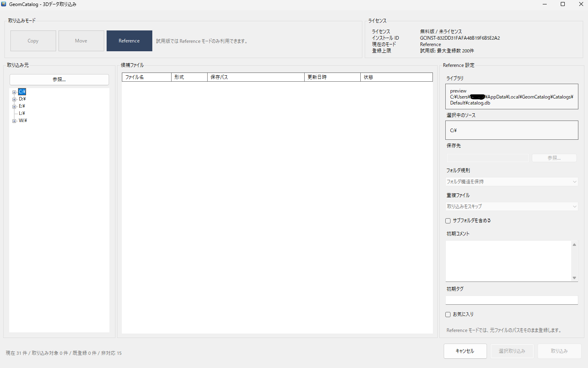Click the 選択取り込み button
Image resolution: width=588 pixels, height=368 pixels.
point(512,351)
